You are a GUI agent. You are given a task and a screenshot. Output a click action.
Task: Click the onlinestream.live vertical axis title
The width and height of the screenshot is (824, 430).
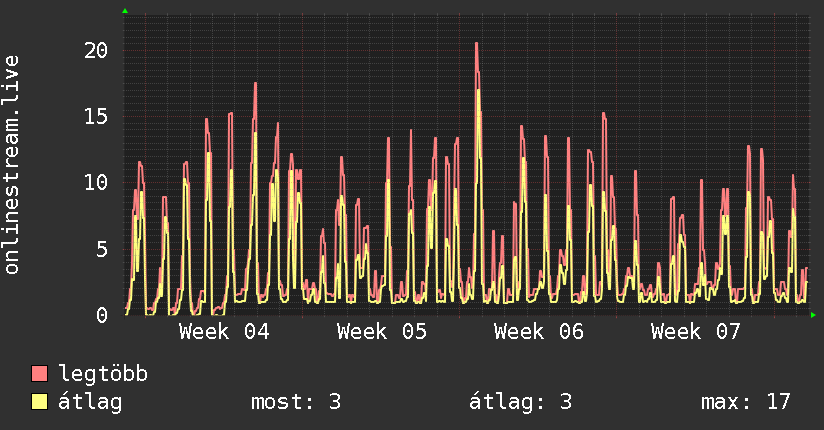12,165
